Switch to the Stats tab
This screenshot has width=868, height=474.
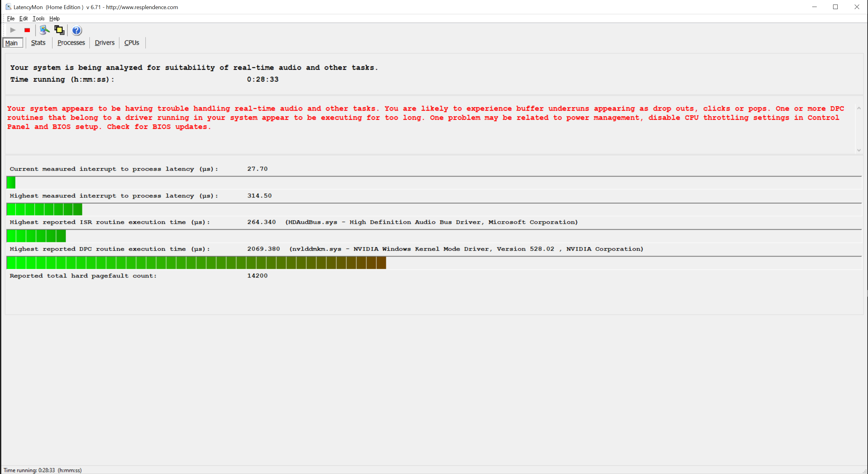(x=38, y=43)
